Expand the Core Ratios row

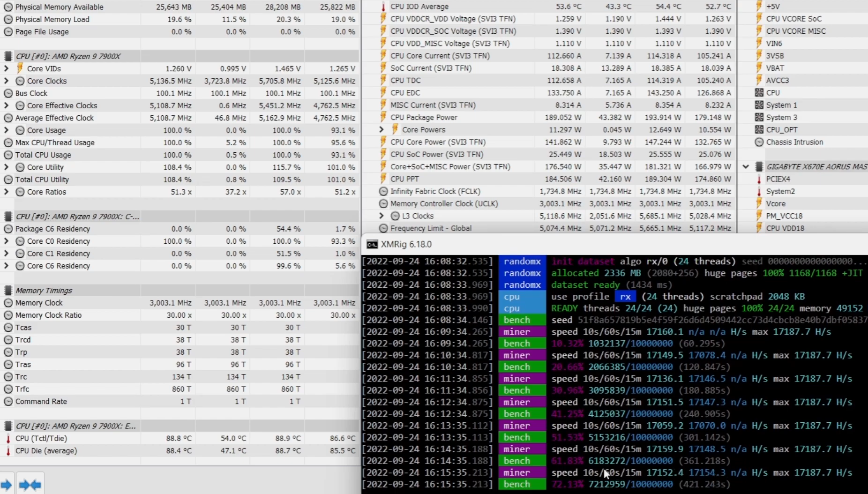[6, 192]
